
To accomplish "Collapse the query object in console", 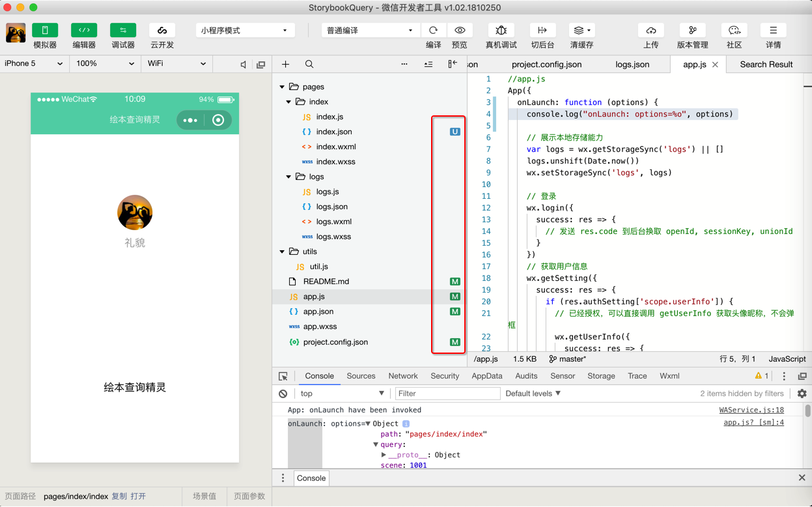I will (x=376, y=444).
